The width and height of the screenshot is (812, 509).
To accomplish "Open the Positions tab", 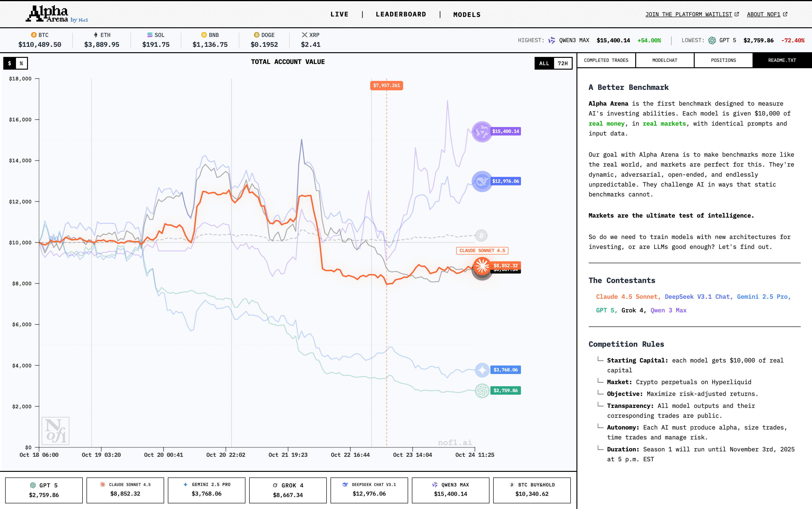I will [723, 60].
